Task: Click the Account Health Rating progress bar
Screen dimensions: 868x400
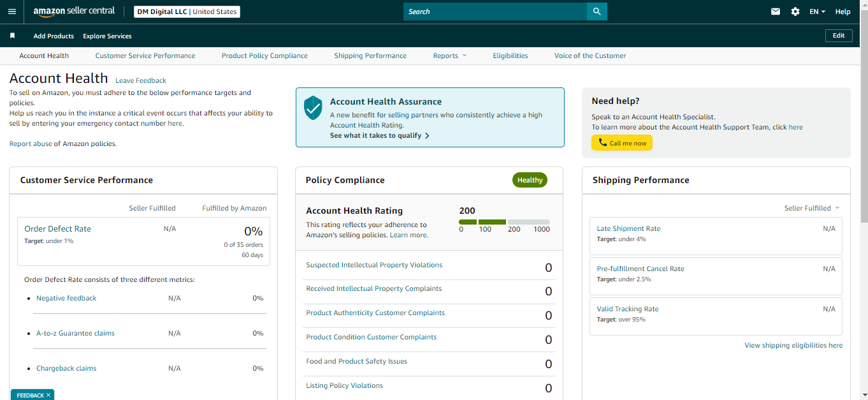Action: (x=504, y=222)
